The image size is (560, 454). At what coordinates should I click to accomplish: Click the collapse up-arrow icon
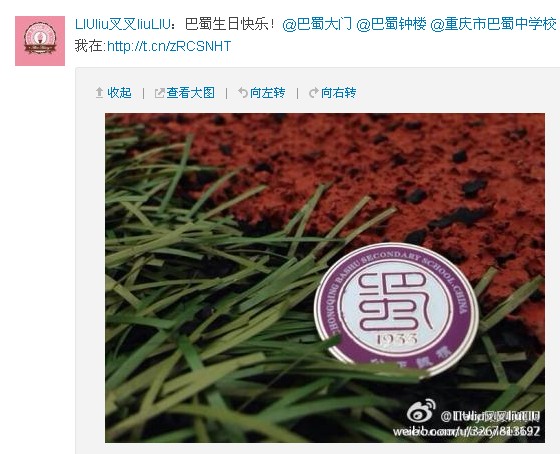[99, 93]
